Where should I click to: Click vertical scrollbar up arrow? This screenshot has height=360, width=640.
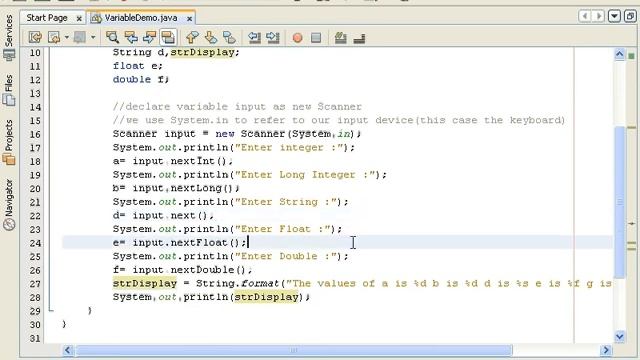620,54
